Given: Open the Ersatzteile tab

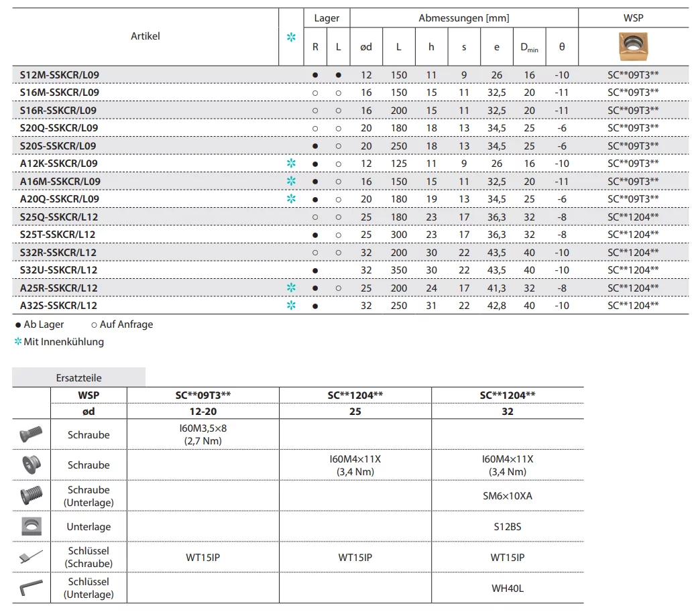Looking at the screenshot, I should coord(79,378).
